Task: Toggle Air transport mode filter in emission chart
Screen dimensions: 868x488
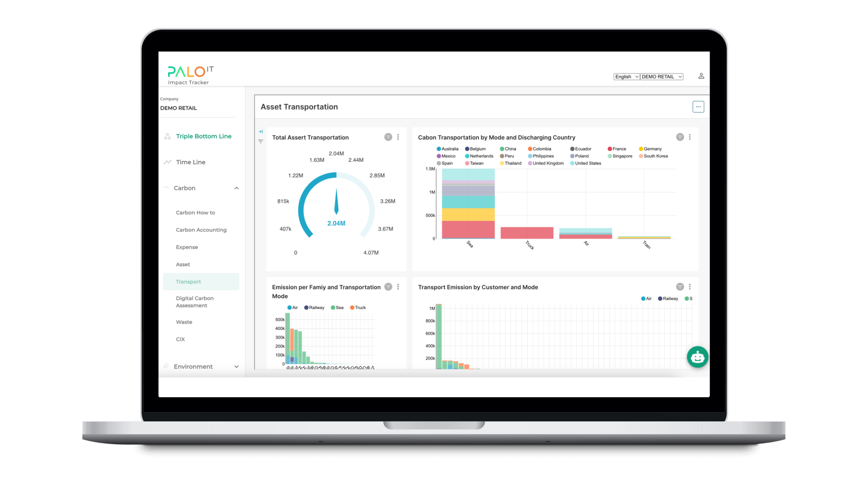Action: [292, 308]
